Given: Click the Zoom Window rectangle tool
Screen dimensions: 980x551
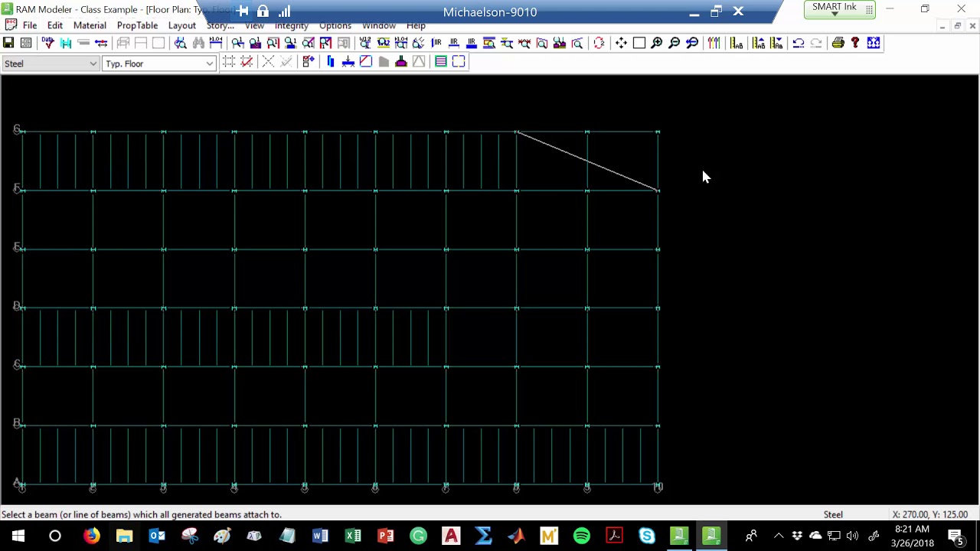Looking at the screenshot, I should point(639,43).
